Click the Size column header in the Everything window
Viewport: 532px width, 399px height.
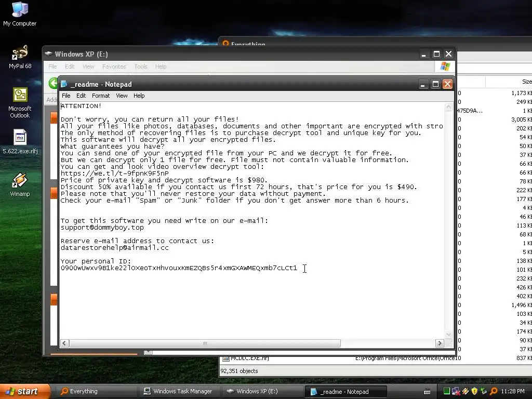tap(509, 82)
